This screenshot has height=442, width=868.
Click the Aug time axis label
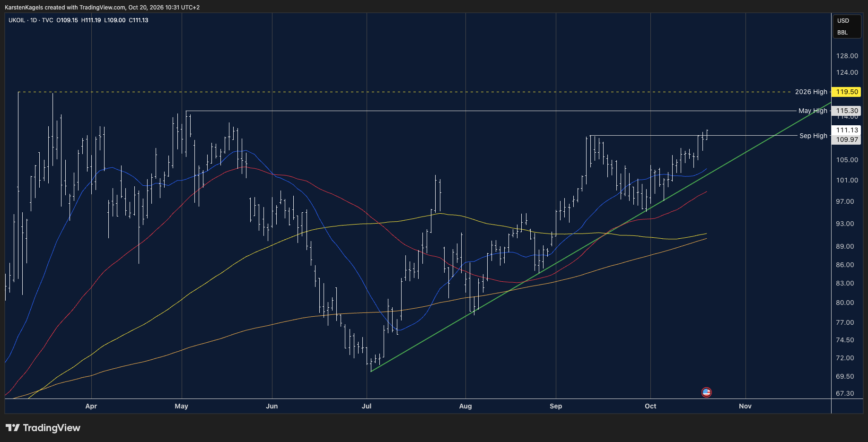coord(465,406)
